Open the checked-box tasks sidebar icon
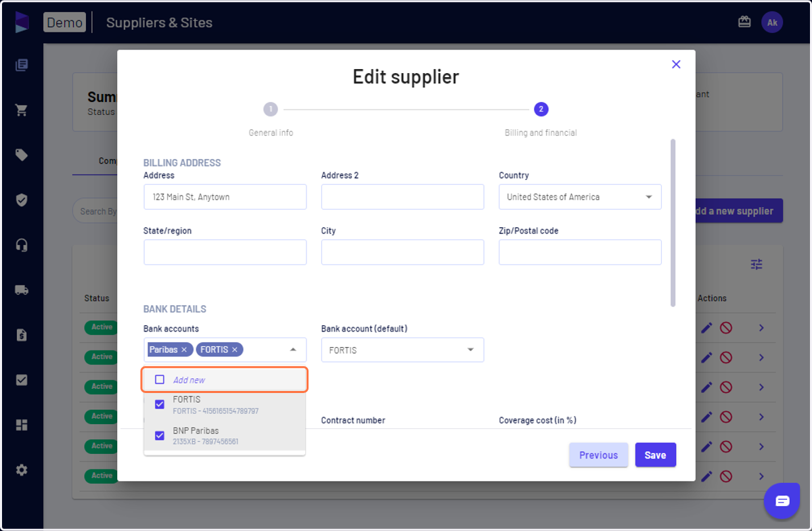The height and width of the screenshot is (531, 812). 22,379
